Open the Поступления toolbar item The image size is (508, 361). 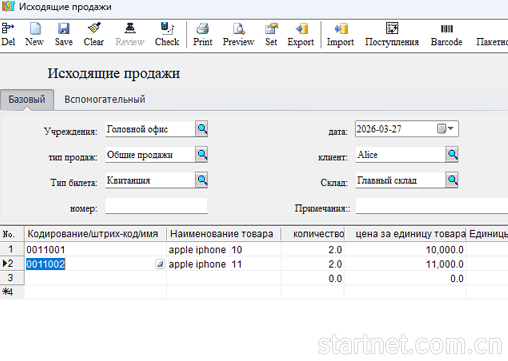[x=392, y=34]
